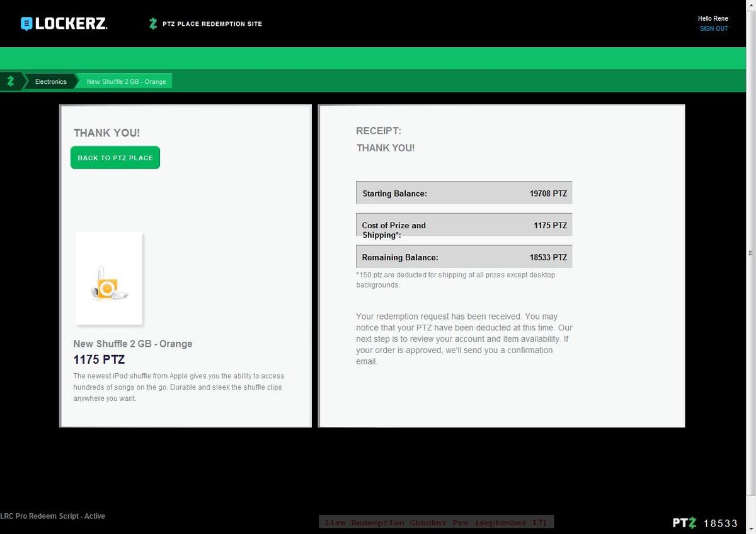Select the Remaining Balance receipt row
This screenshot has width=756, height=534.
click(464, 257)
